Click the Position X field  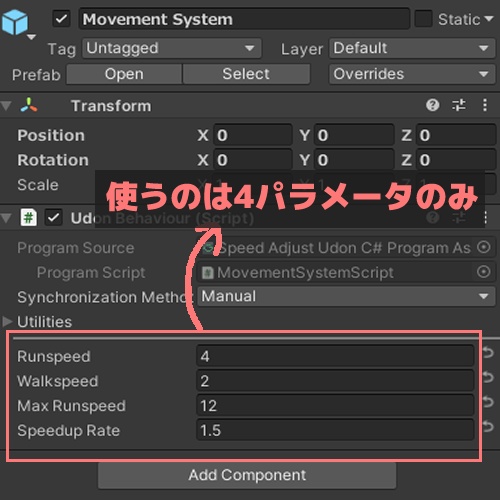pos(253,135)
